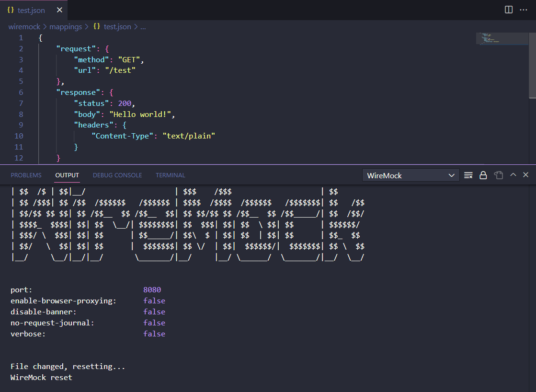The height and width of the screenshot is (392, 536).
Task: Select the test.json editor tab
Action: click(x=34, y=10)
